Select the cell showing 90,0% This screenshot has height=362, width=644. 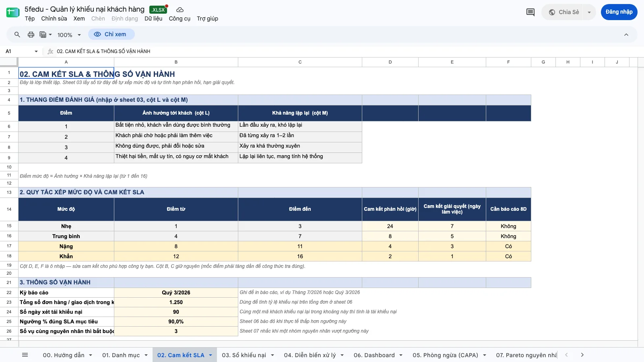(176, 322)
